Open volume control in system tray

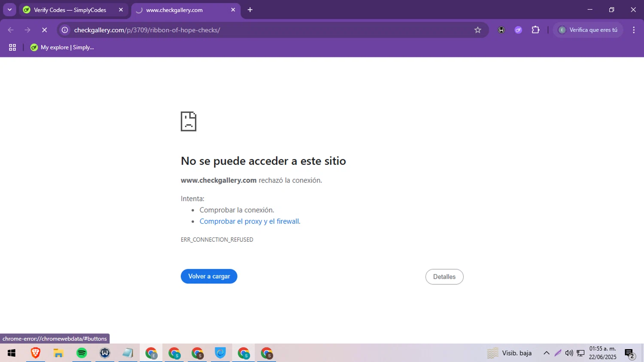coord(569,353)
